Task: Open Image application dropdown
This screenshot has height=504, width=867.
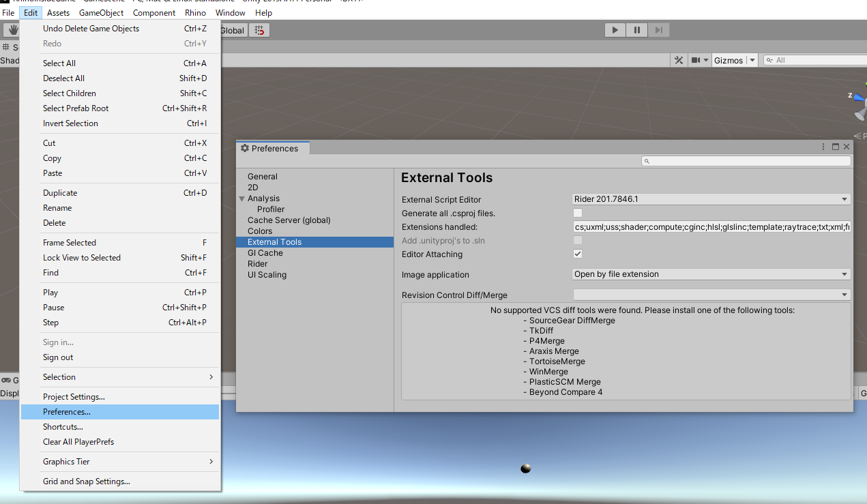Action: 711,274
